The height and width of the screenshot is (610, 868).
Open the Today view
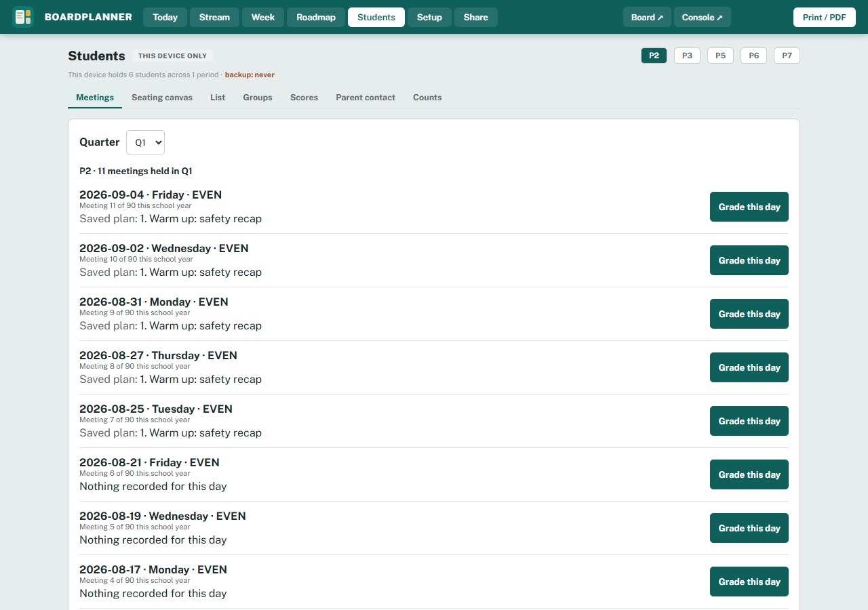click(x=165, y=18)
